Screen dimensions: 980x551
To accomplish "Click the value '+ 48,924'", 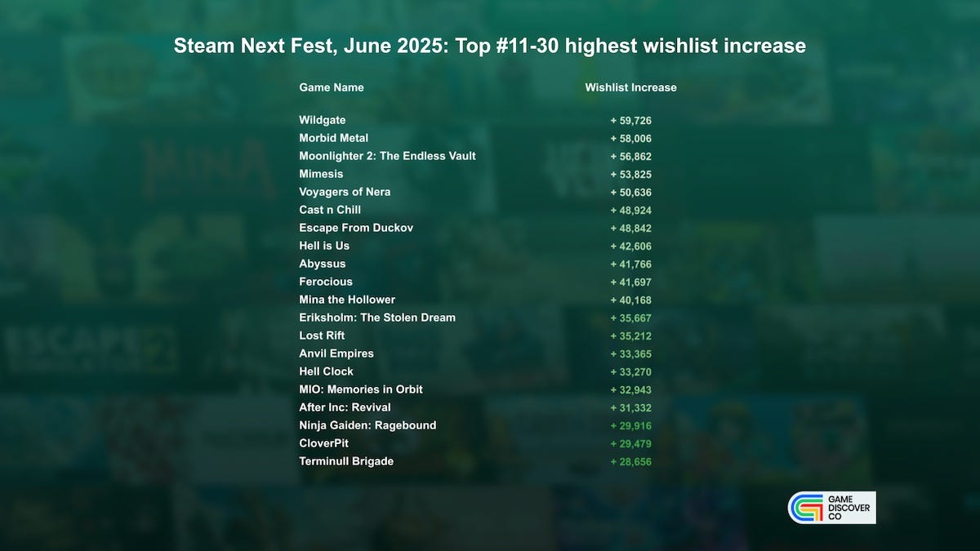I will pos(630,211).
